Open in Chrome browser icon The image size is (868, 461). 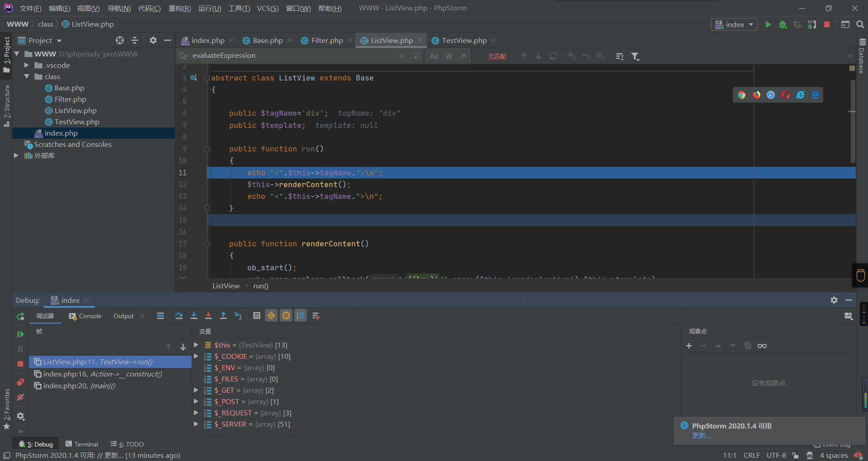click(741, 95)
